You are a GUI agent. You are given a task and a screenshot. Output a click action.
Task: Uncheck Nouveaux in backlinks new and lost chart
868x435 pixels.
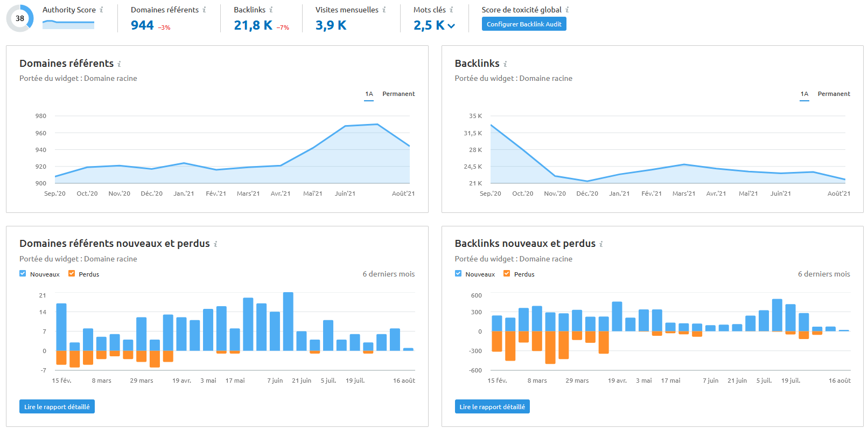[458, 273]
